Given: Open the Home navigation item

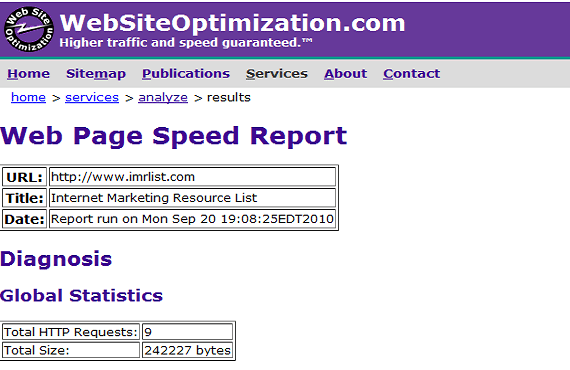Looking at the screenshot, I should 28,73.
